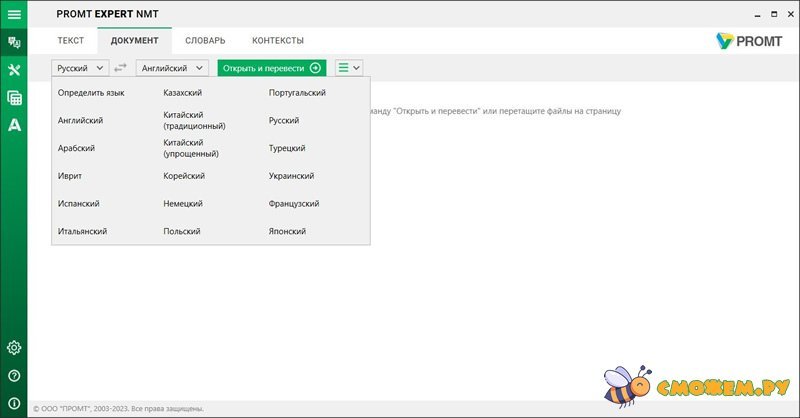Screen dimensions: 800x418
Task: Open the tools wrench icon in sidebar
Action: [x=14, y=70]
